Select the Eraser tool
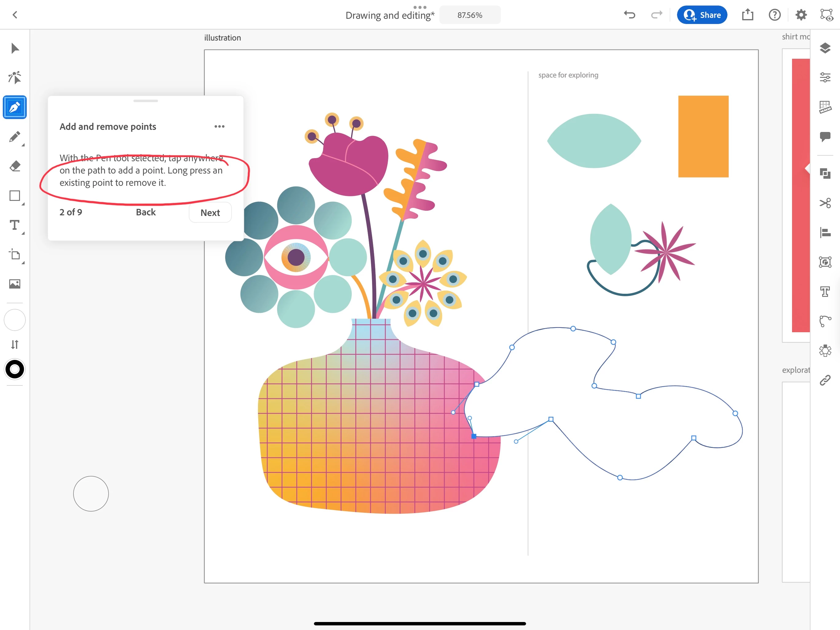840x630 pixels. [15, 166]
